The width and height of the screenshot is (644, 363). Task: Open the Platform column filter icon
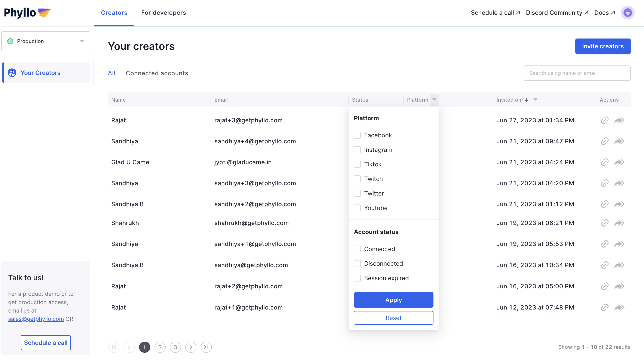tap(434, 100)
